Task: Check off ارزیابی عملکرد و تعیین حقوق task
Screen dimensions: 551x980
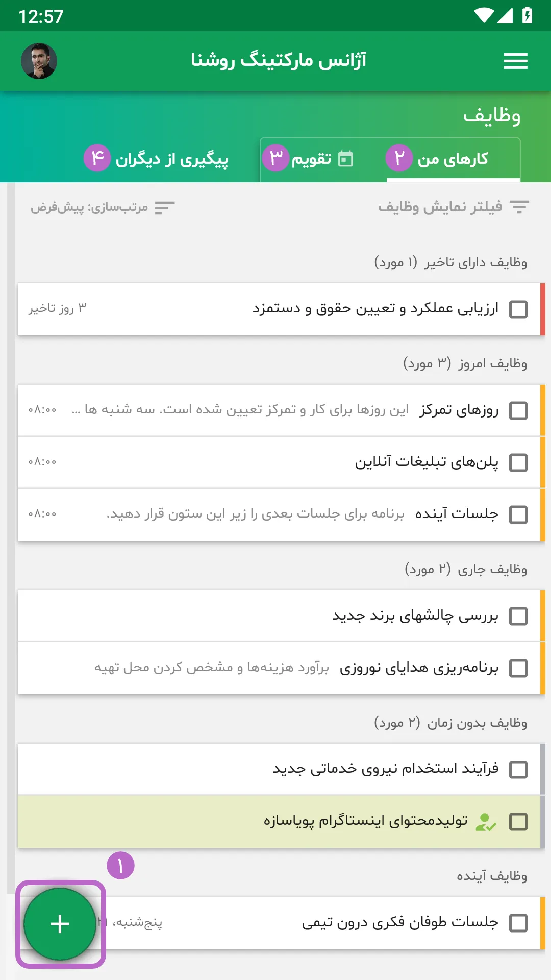Action: click(518, 309)
